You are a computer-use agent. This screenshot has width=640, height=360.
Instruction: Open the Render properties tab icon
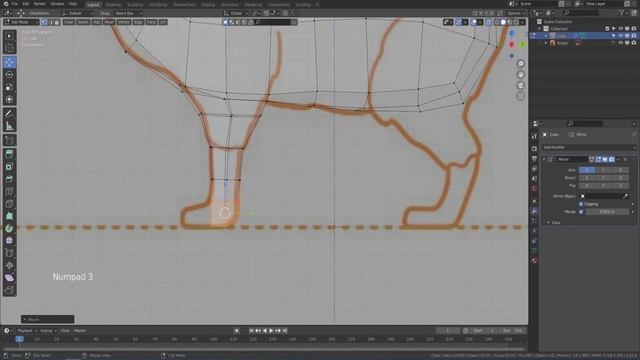pos(534,149)
